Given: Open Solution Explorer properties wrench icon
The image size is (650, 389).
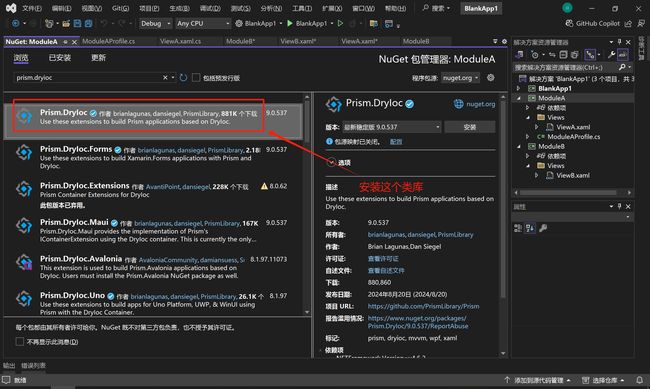Looking at the screenshot, I should point(611,54).
